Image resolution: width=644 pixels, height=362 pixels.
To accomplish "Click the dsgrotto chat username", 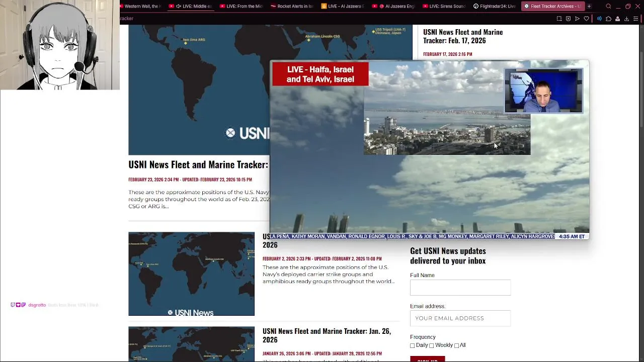I will (37, 305).
